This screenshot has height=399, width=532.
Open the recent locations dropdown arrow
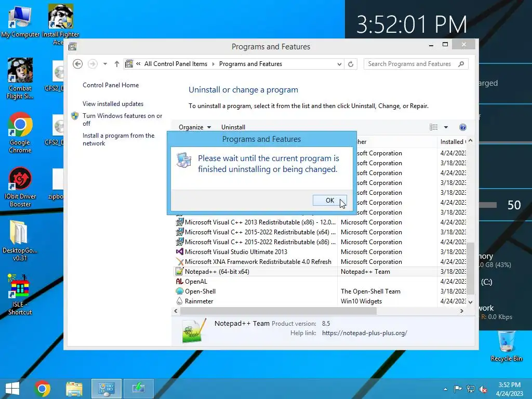point(105,64)
